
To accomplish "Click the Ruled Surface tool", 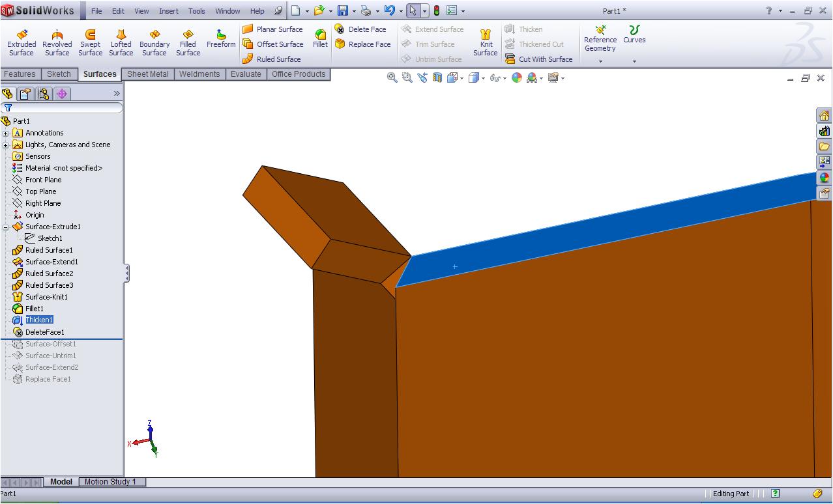I will pyautogui.click(x=271, y=59).
